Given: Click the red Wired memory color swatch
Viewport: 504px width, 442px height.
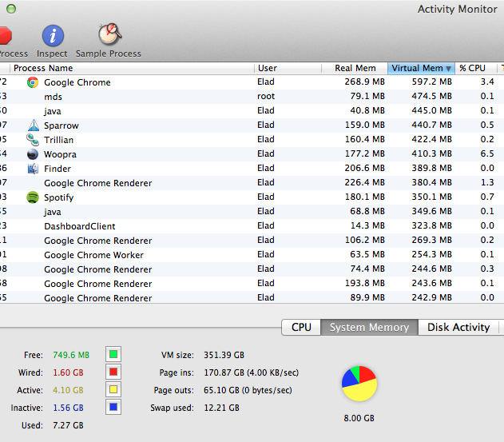Looking at the screenshot, I should (113, 372).
